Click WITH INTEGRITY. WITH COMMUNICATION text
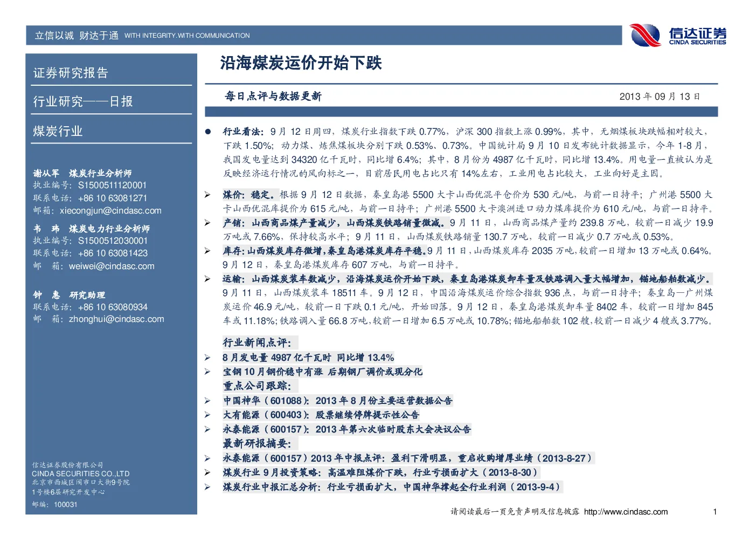This screenshot has height=535, width=756. coord(187,36)
